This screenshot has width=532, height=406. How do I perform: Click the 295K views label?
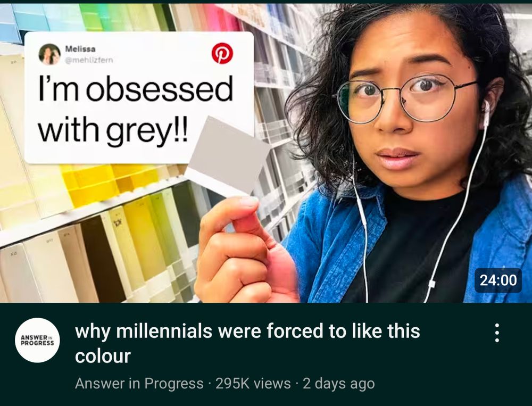pos(253,384)
